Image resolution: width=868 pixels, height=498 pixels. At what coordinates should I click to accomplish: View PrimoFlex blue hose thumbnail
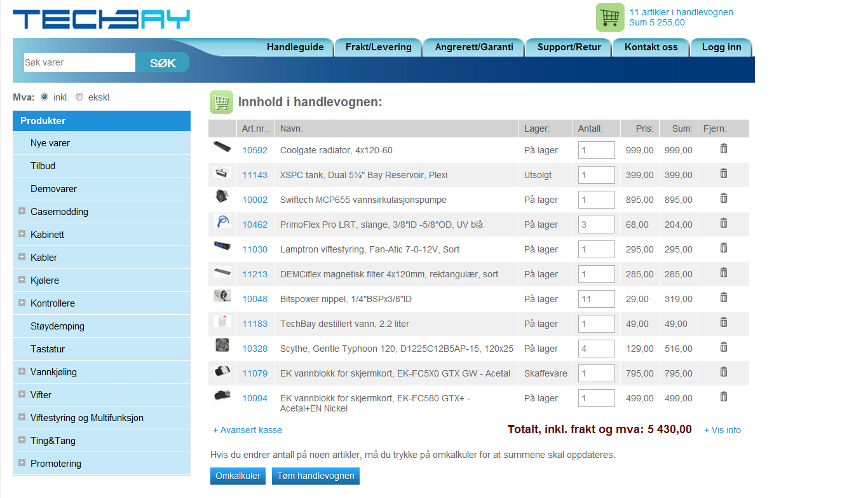click(x=222, y=222)
